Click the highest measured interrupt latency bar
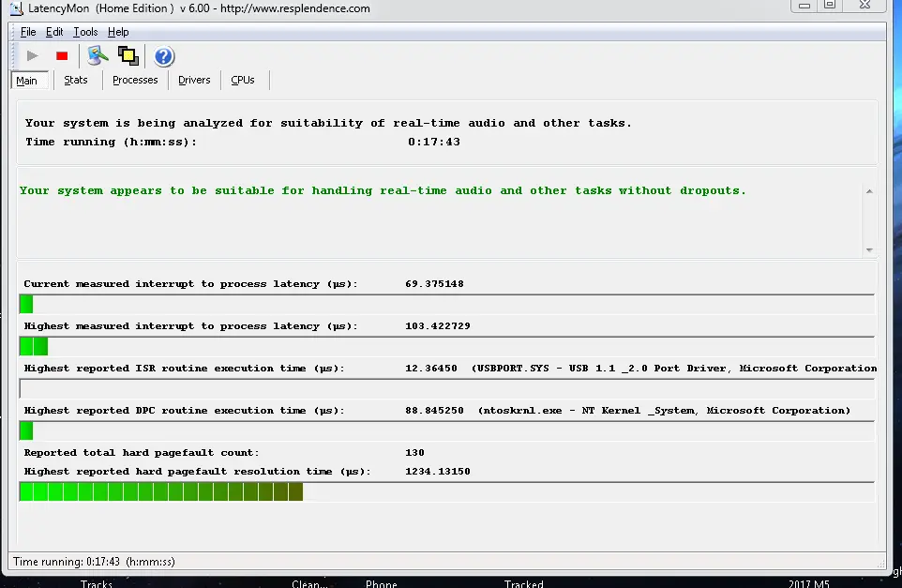The image size is (902, 588). [446, 346]
